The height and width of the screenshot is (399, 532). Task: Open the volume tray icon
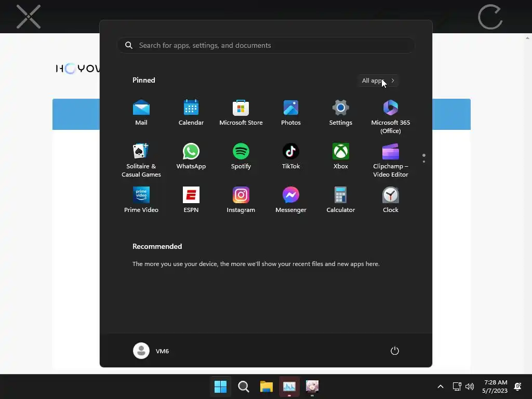[x=470, y=387]
